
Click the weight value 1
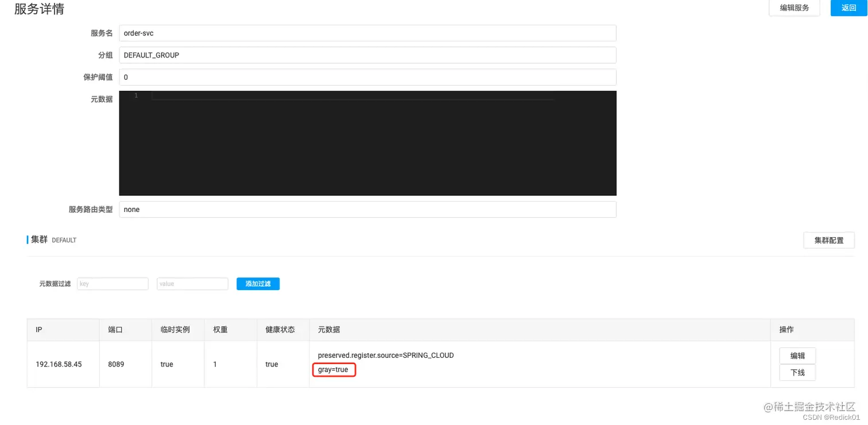pos(215,364)
